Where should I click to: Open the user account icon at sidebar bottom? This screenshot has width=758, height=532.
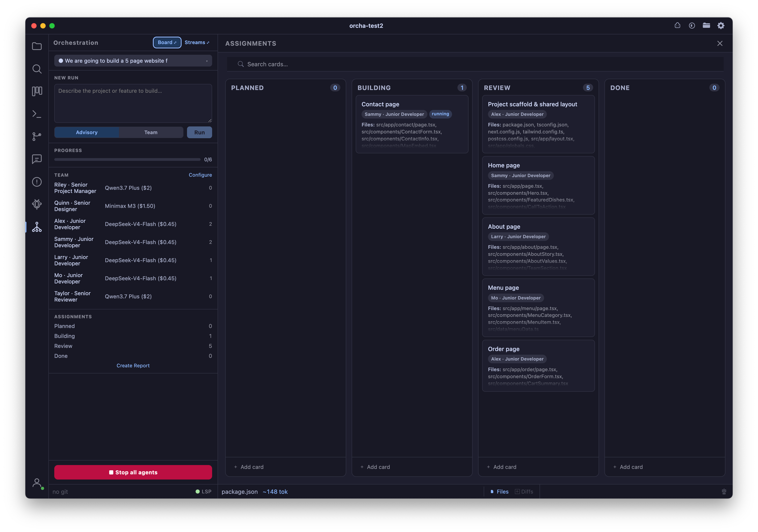37,483
